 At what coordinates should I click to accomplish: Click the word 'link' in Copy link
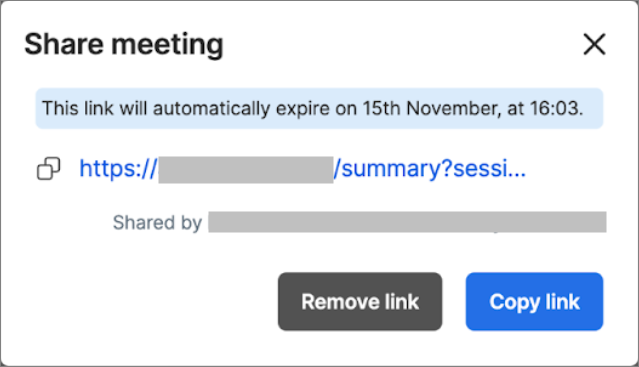(x=562, y=302)
